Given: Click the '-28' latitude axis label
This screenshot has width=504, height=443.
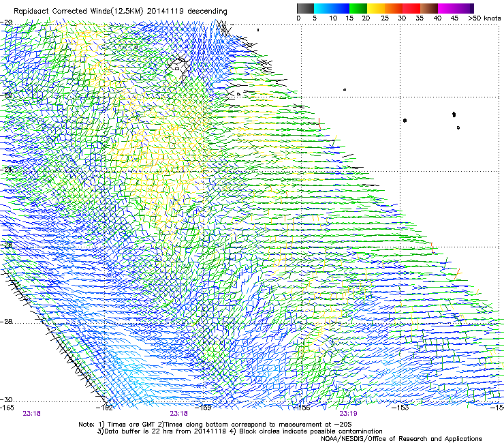Looking at the screenshot, I should (x=6, y=322).
